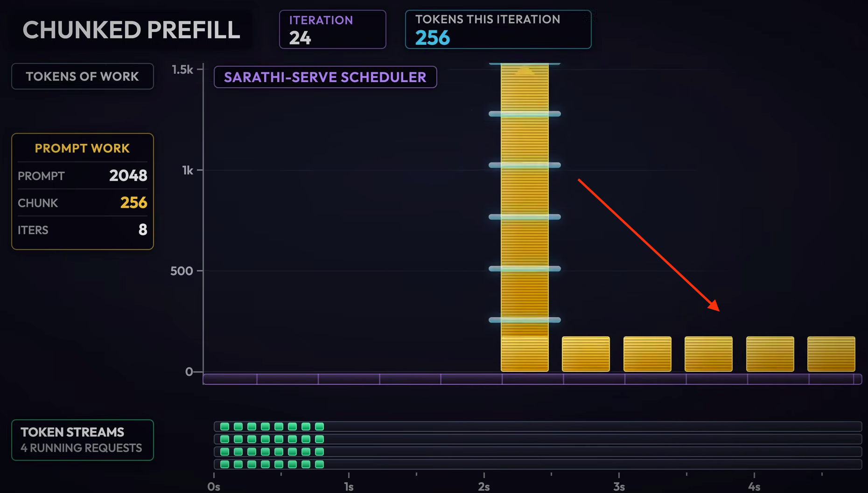Click the CHUNKED PREFILL title
Screen dimensions: 868x493
coord(131,30)
